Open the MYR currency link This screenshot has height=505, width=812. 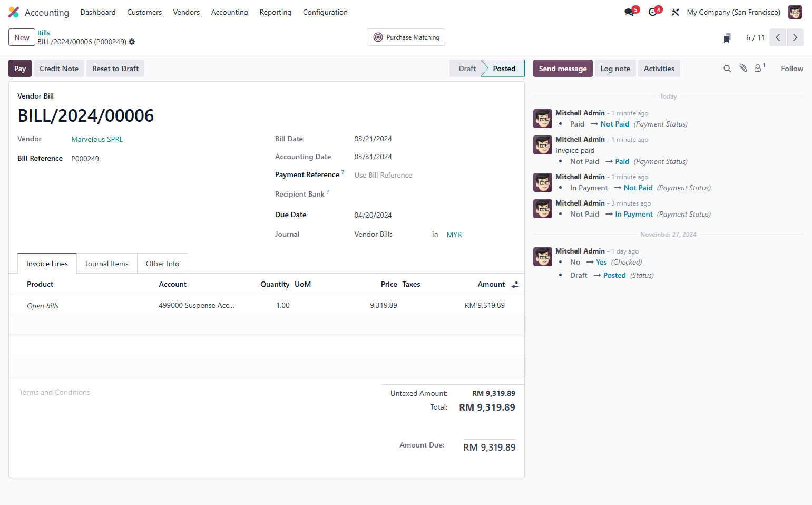click(x=454, y=235)
